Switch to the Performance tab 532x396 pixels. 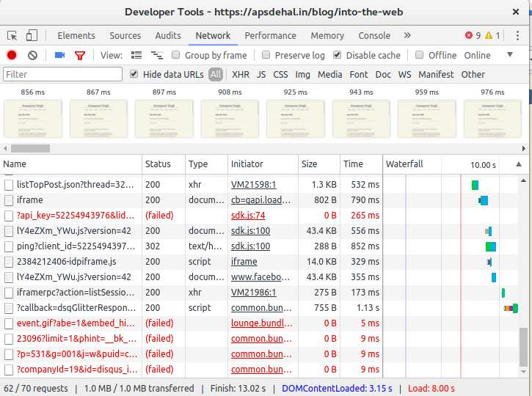tap(270, 36)
